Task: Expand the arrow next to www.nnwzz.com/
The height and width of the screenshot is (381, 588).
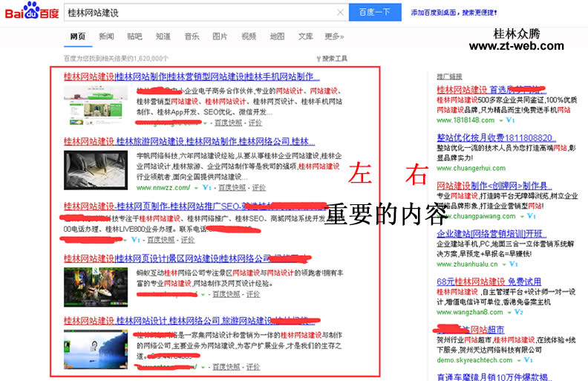Action: tap(196, 188)
